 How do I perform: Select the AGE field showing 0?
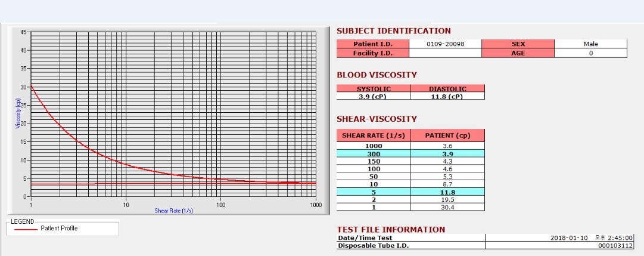(590, 53)
